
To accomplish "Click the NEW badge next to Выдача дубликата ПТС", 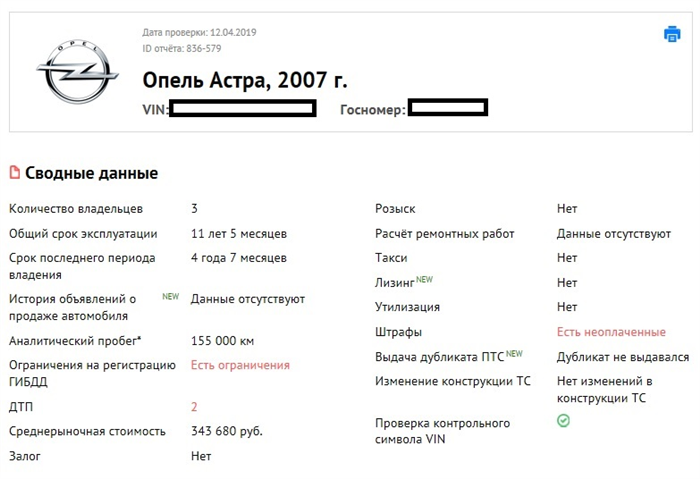I will coord(514,354).
